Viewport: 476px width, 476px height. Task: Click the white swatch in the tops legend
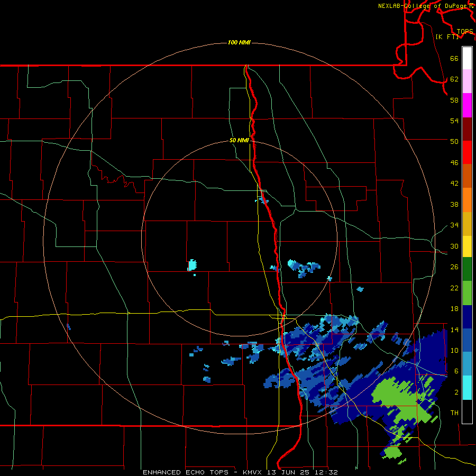467,58
